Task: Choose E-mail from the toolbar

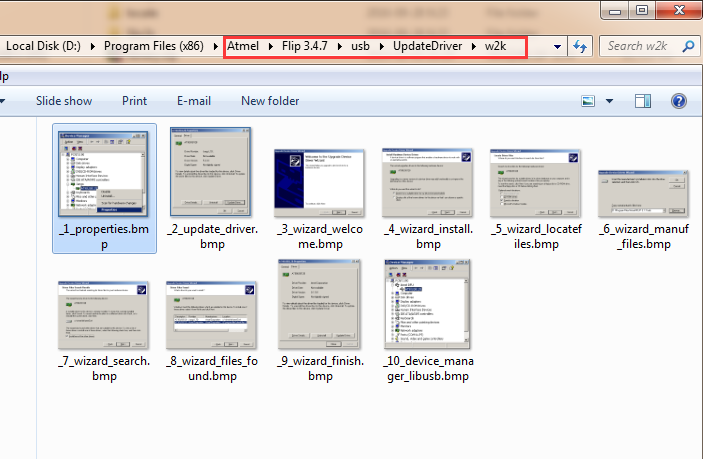Action: tap(193, 101)
